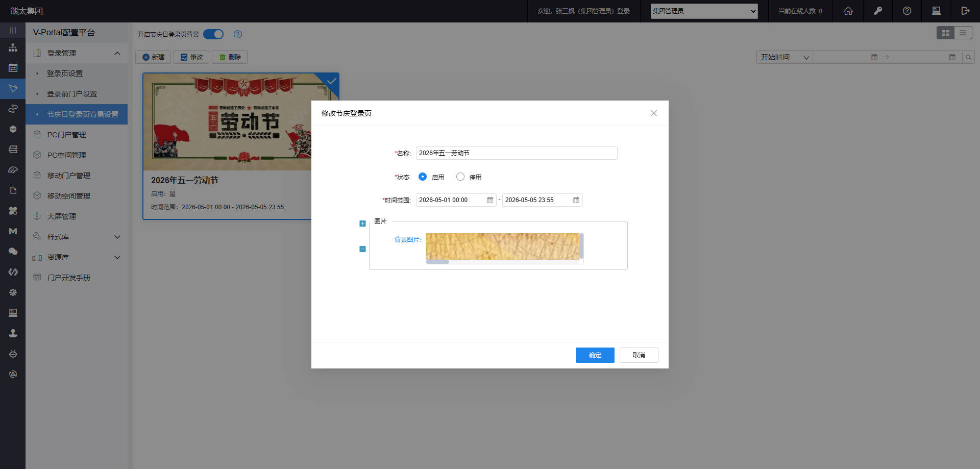Open end date calendar icon in dialog

576,200
